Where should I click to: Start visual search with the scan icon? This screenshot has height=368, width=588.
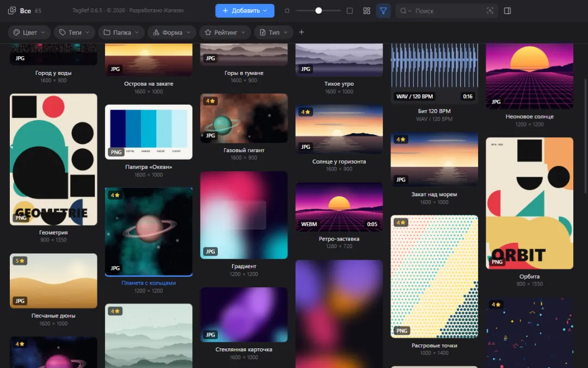tap(490, 11)
